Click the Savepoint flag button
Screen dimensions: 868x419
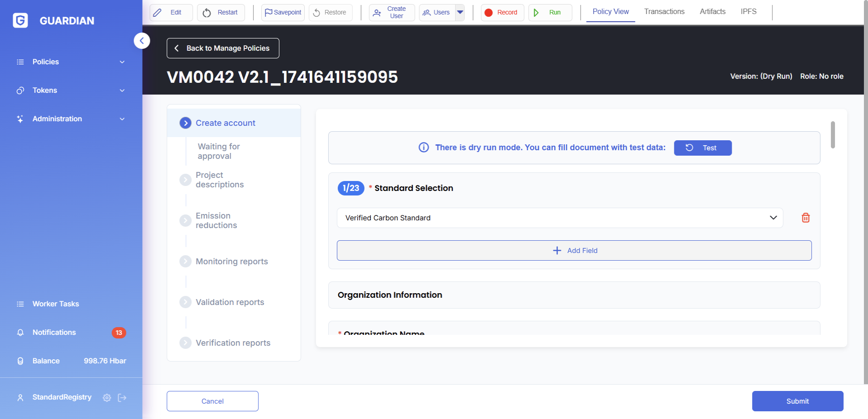pyautogui.click(x=283, y=12)
